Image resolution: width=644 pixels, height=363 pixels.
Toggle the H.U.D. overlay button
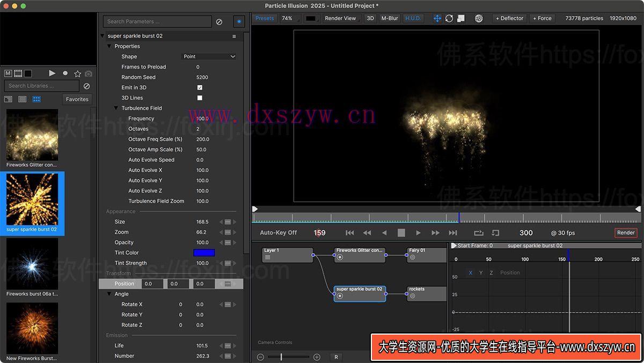click(x=413, y=18)
